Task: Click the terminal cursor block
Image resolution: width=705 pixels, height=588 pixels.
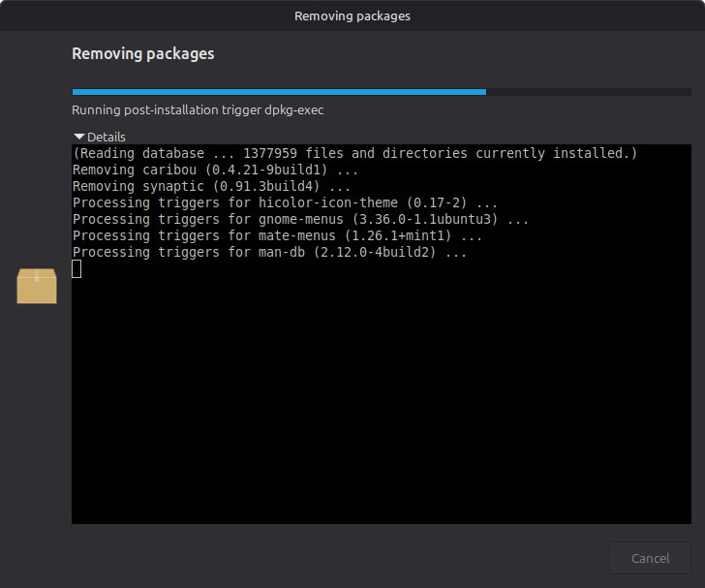Action: (x=77, y=269)
